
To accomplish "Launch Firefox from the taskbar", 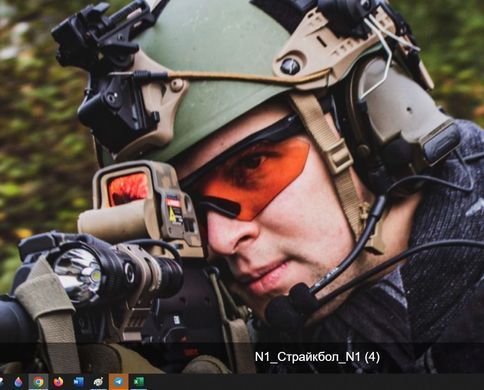I will pos(58,382).
